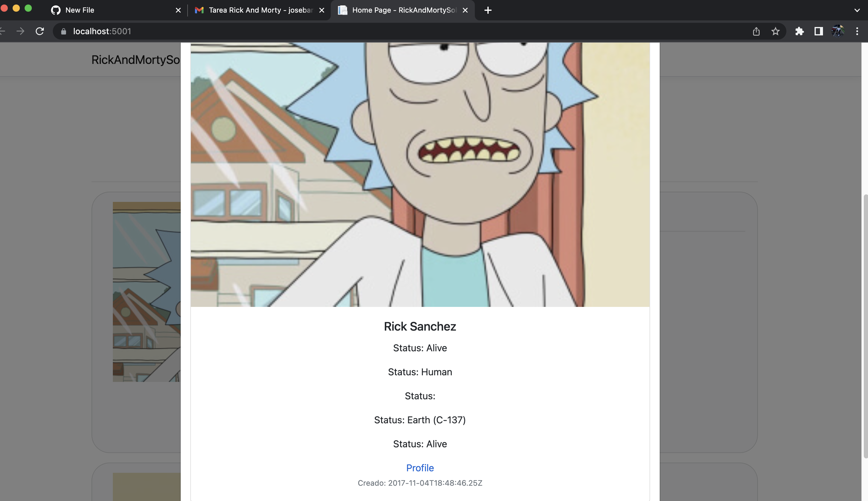The height and width of the screenshot is (501, 868).
Task: Open the Extensions puzzle icon
Action: [x=800, y=31]
